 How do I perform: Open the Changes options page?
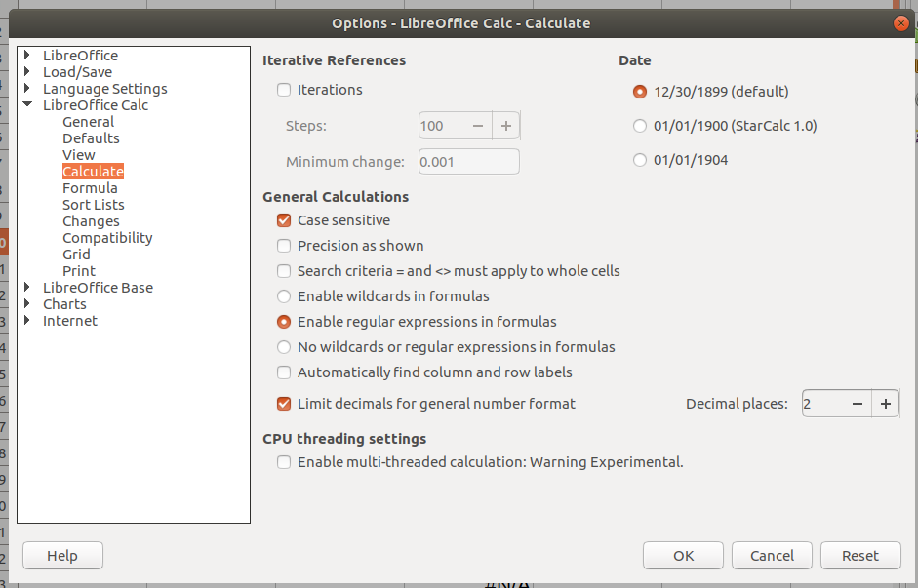(x=91, y=221)
